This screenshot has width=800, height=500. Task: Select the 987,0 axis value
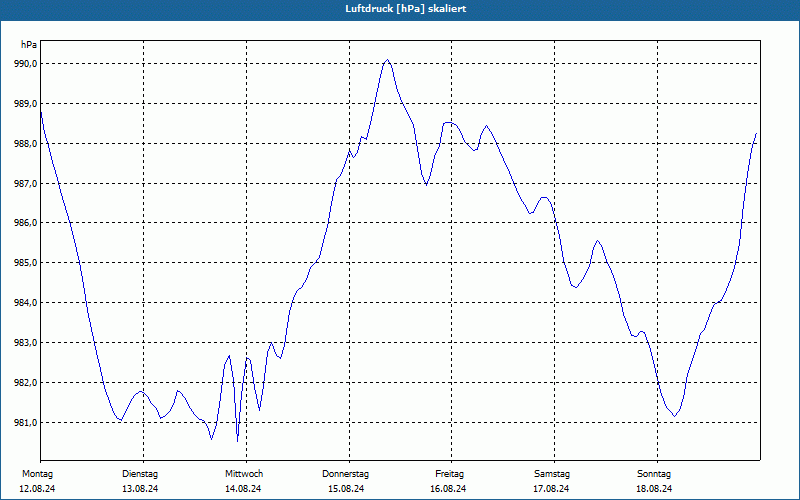25,183
